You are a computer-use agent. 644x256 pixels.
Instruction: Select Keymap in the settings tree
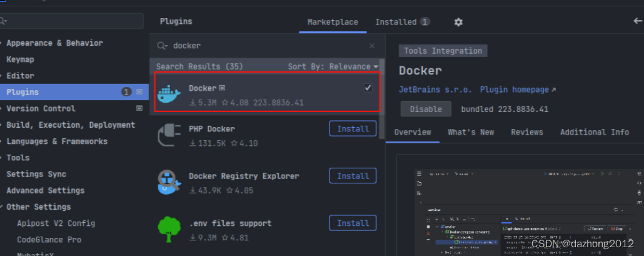point(20,59)
